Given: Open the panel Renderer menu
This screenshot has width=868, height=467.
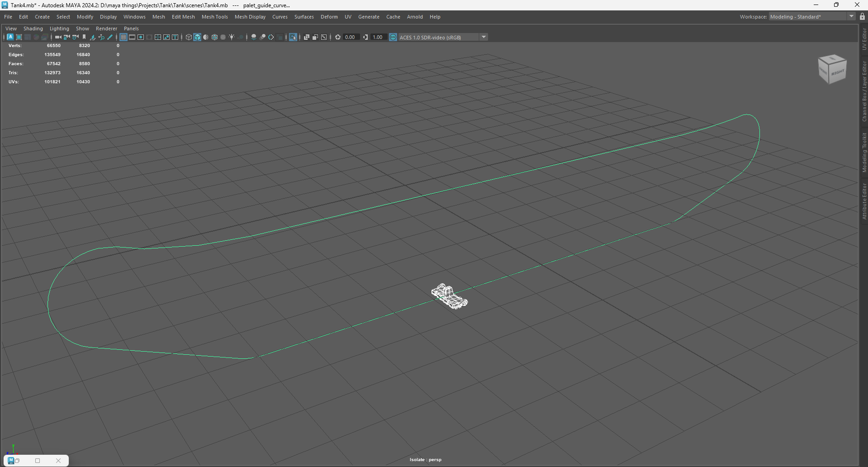Looking at the screenshot, I should click(x=106, y=29).
